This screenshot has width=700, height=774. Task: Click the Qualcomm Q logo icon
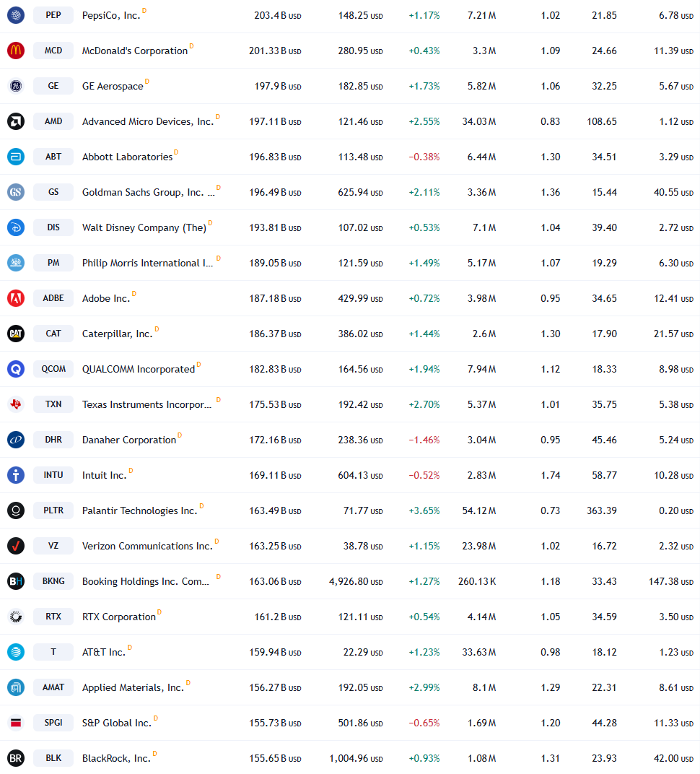(16, 369)
